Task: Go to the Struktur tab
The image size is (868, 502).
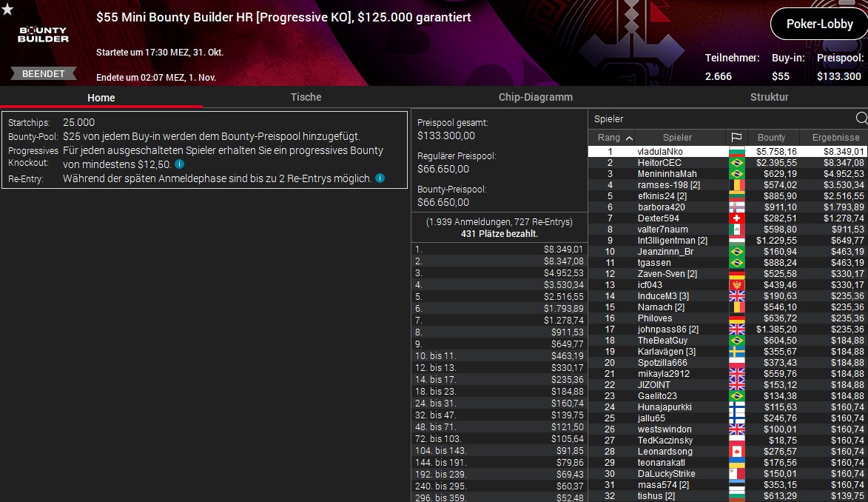Action: point(769,97)
